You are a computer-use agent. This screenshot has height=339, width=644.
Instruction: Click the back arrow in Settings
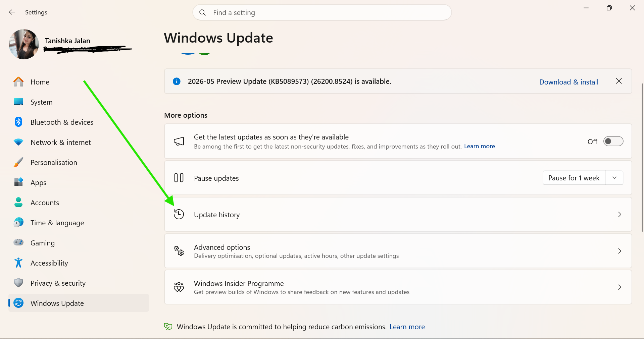tap(12, 12)
